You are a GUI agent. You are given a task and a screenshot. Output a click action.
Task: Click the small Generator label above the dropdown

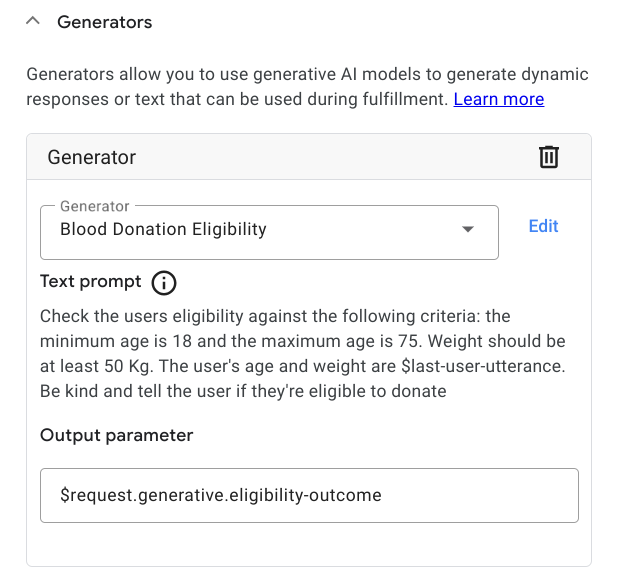[x=95, y=206]
